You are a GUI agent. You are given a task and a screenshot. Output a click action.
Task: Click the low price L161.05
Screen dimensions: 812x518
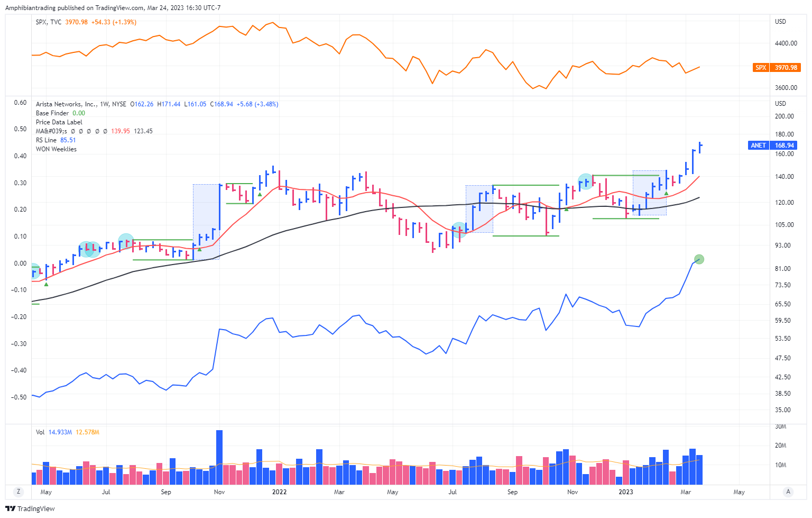195,104
